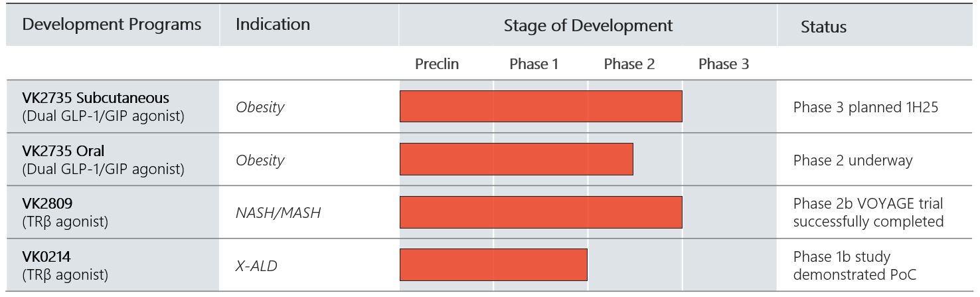Click the Development Programs column header
980x297 pixels.
112,25
